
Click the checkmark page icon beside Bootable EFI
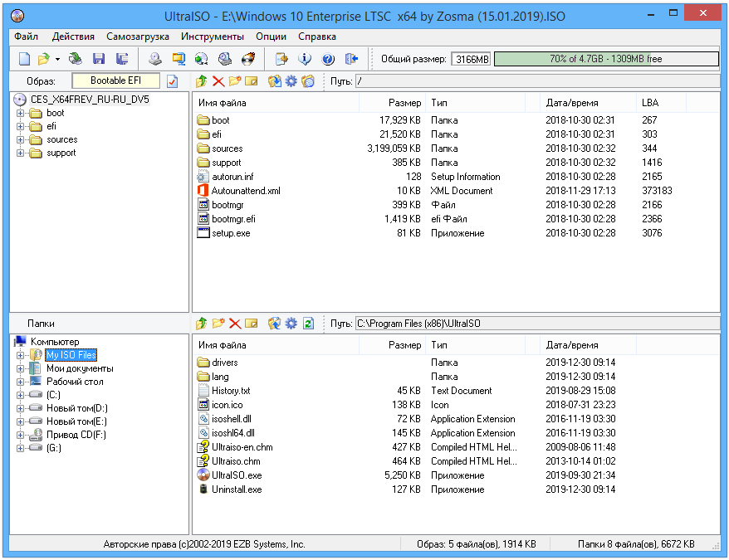[x=172, y=81]
